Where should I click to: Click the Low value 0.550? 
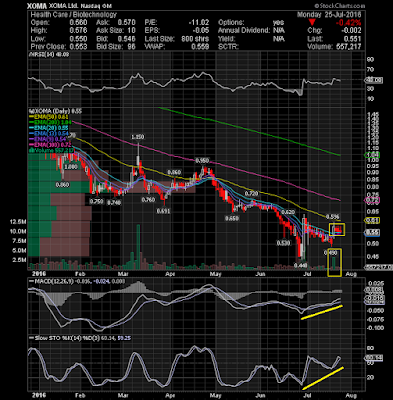78,39
